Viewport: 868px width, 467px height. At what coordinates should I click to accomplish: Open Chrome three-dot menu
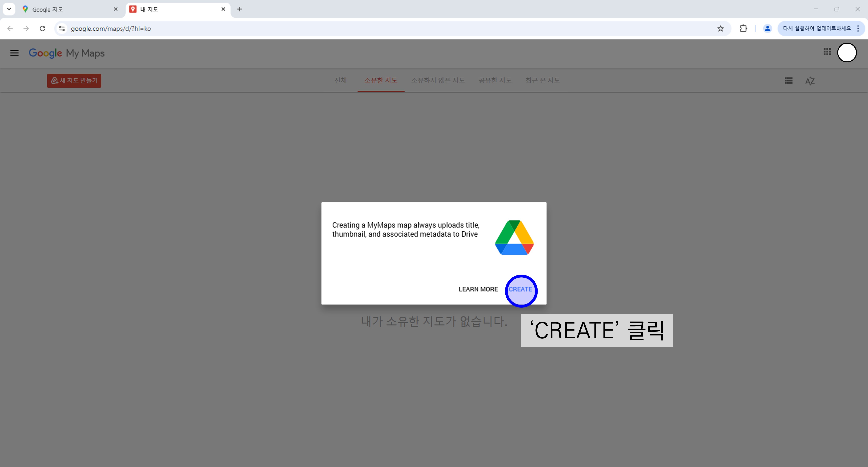(x=858, y=29)
